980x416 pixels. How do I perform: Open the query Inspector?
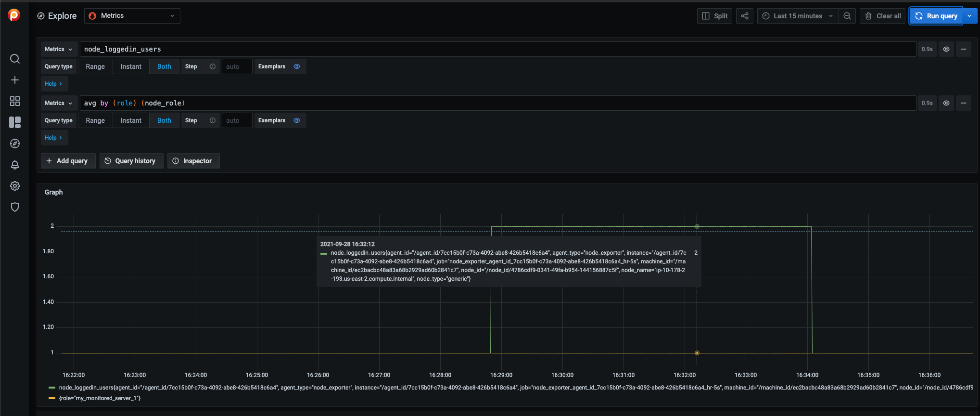click(x=193, y=161)
